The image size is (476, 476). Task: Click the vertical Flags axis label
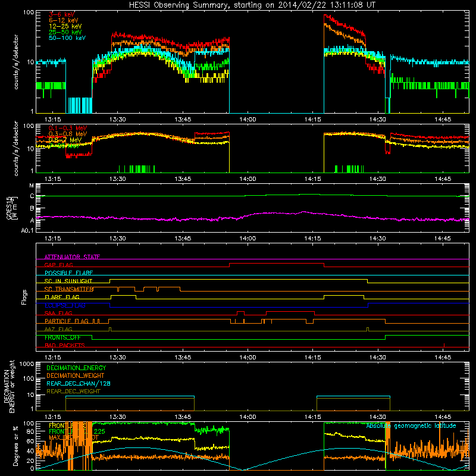(24, 297)
